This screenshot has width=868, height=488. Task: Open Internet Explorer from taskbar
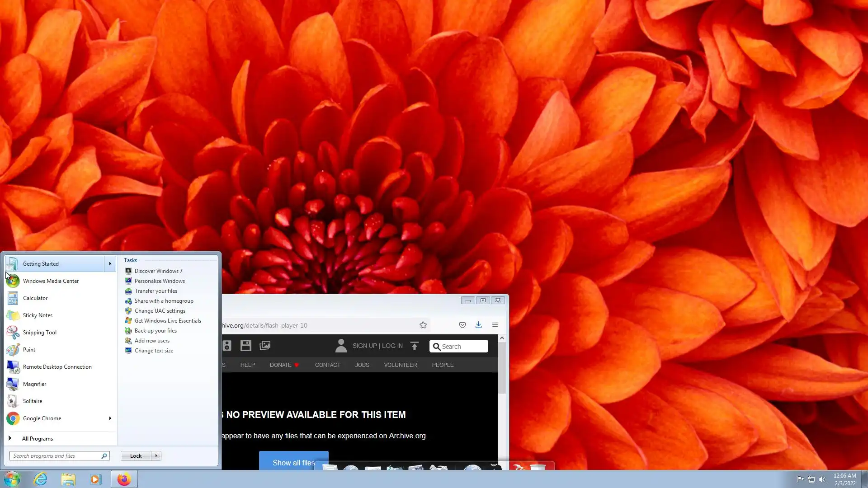41,479
